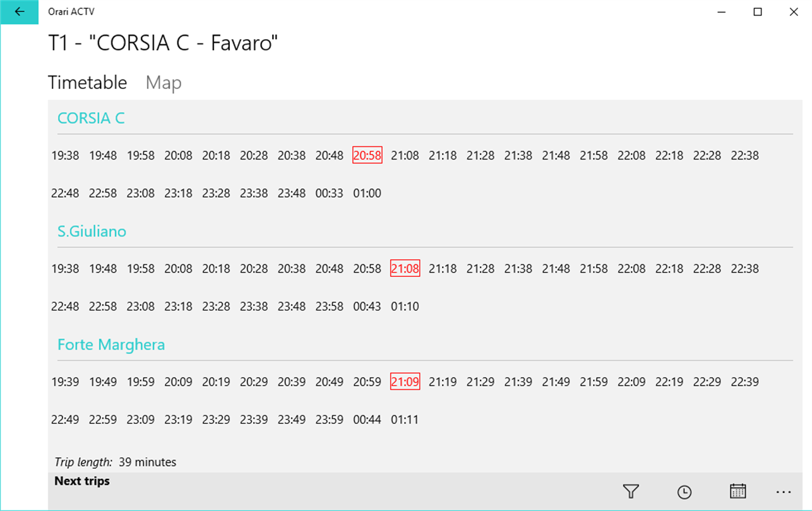The width and height of the screenshot is (812, 511).
Task: Open the calendar date icon
Action: [737, 491]
